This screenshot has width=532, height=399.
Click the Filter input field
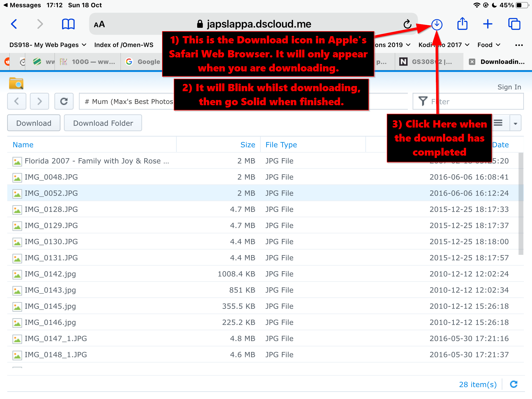[x=468, y=101]
